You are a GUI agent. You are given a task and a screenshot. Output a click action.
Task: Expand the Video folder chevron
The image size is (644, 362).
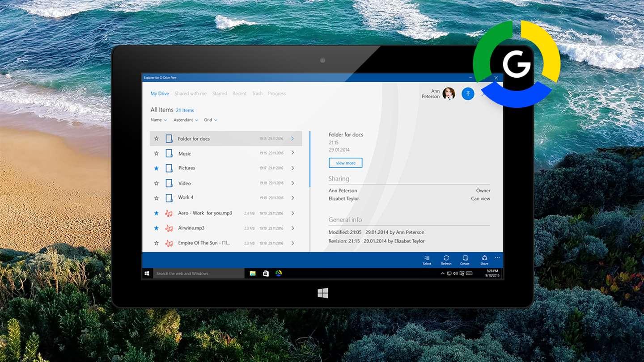click(293, 183)
